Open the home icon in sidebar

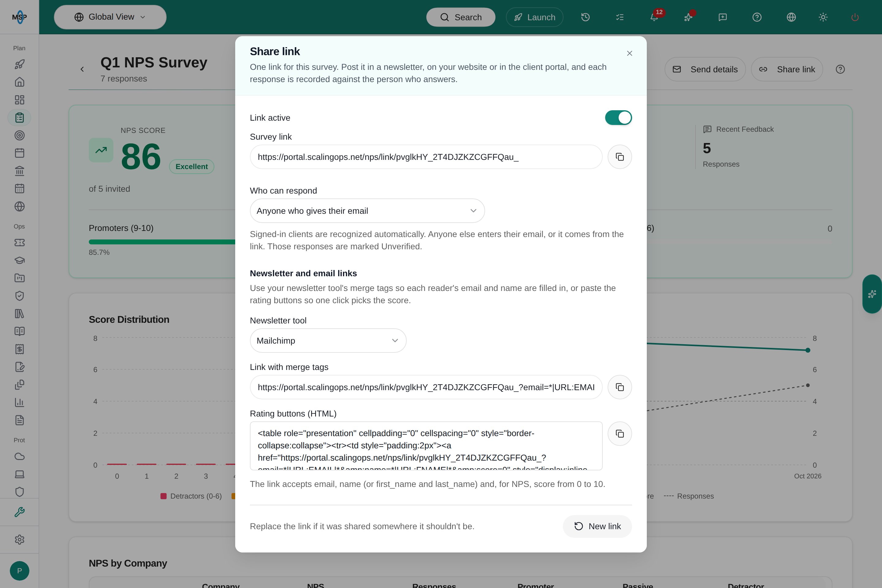pos(20,82)
